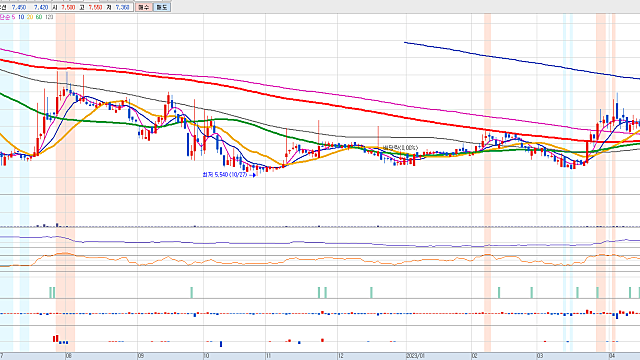Click the 02 month label on time axis

click(x=475, y=356)
